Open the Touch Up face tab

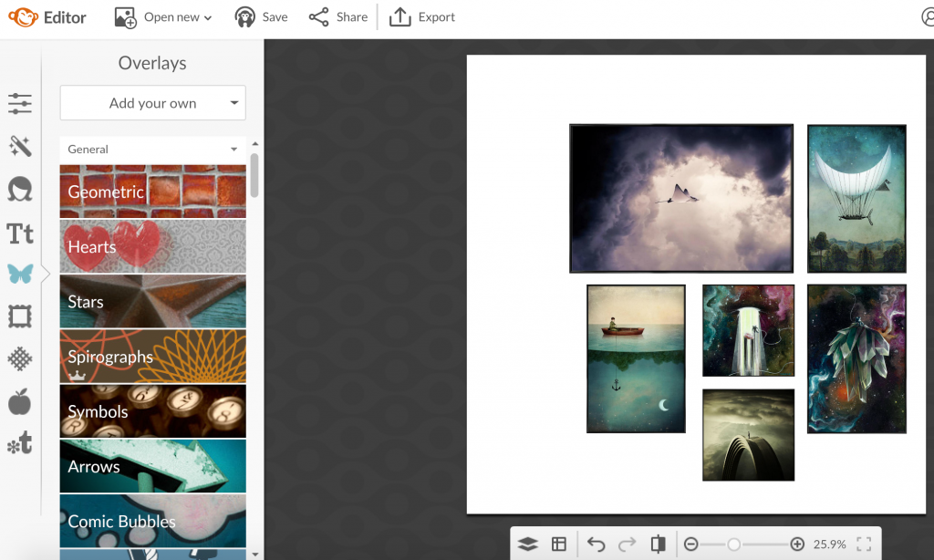pyautogui.click(x=20, y=190)
